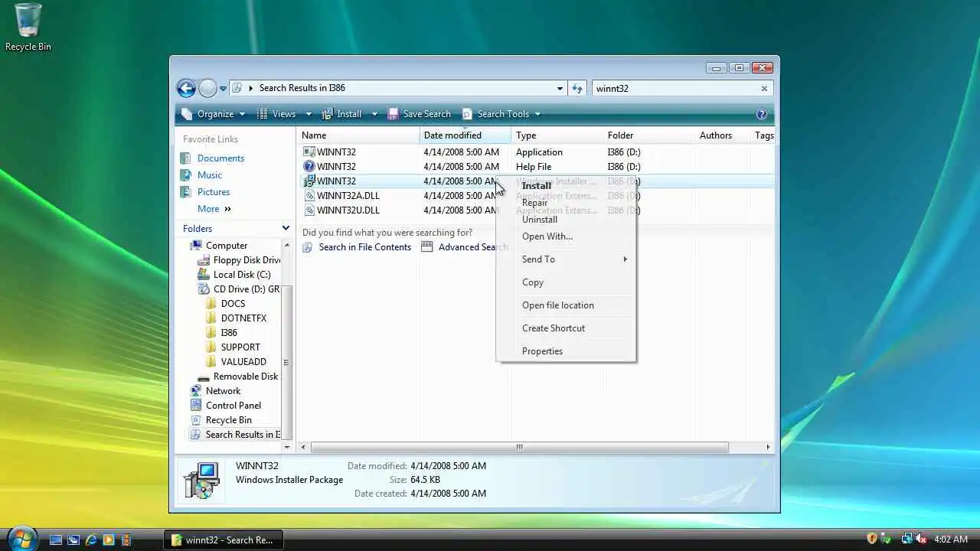Clear the winnt32 search box with X
Image resolution: width=980 pixels, height=551 pixels.
tap(764, 89)
